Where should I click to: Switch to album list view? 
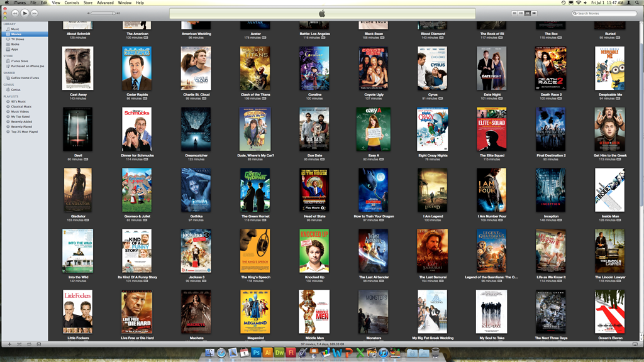click(521, 13)
